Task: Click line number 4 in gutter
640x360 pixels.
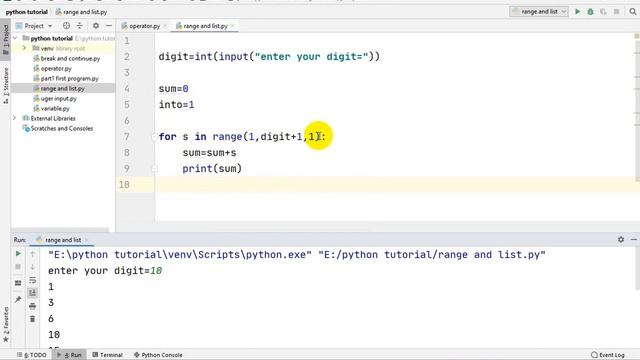Action: pos(127,89)
